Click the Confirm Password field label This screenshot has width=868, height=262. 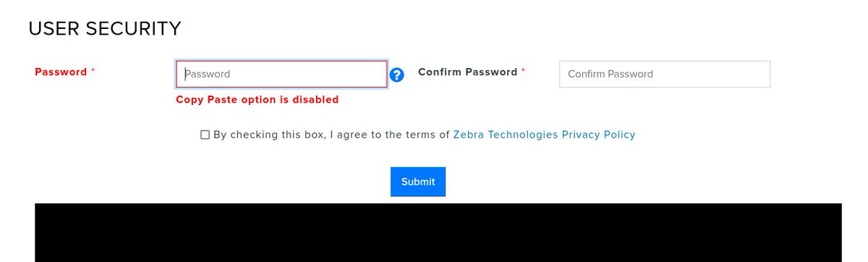point(468,72)
